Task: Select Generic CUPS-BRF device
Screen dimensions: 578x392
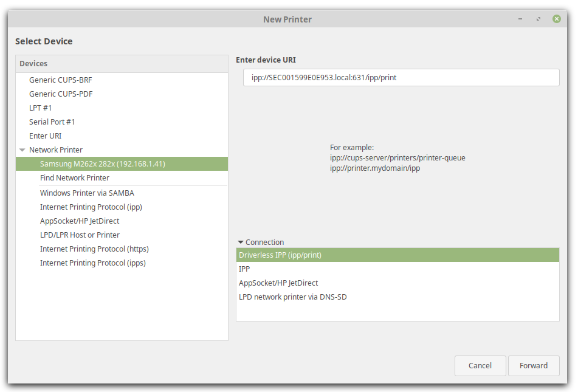Action: click(61, 80)
